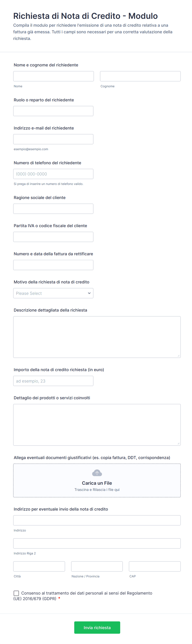
Task: Focus the Cognome input field
Action: 140,76
